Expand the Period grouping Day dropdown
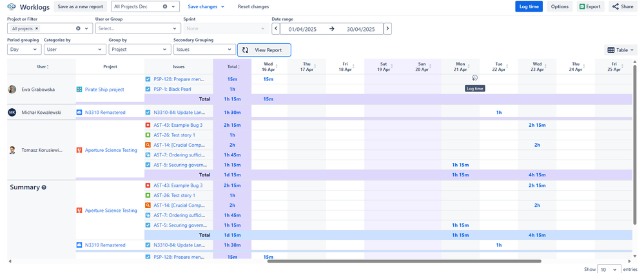The height and width of the screenshot is (273, 644). pos(24,50)
